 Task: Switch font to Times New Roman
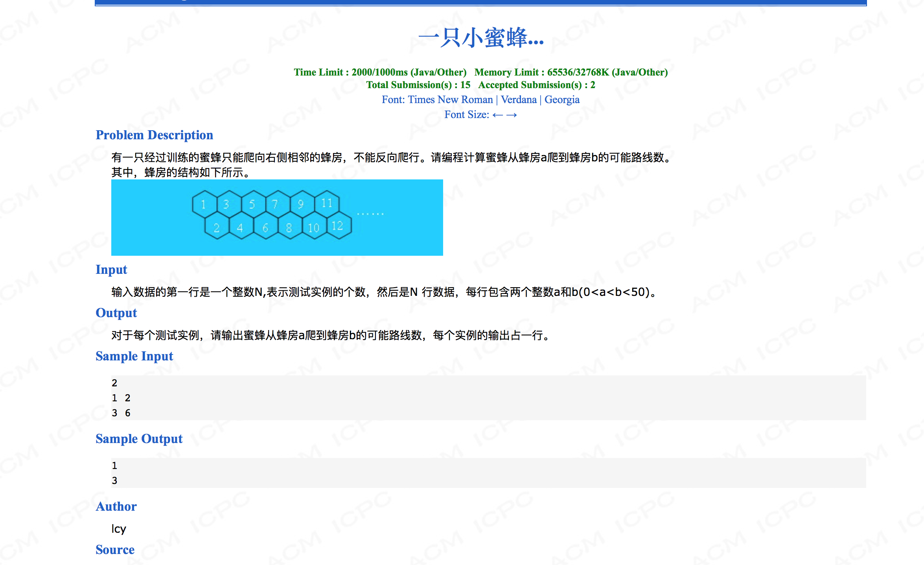click(450, 100)
